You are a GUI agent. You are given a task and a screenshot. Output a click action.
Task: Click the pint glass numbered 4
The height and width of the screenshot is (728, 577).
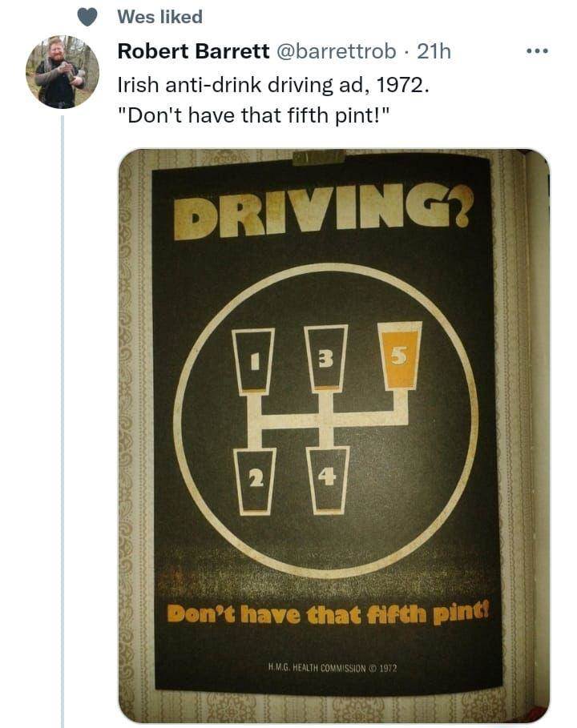[328, 477]
